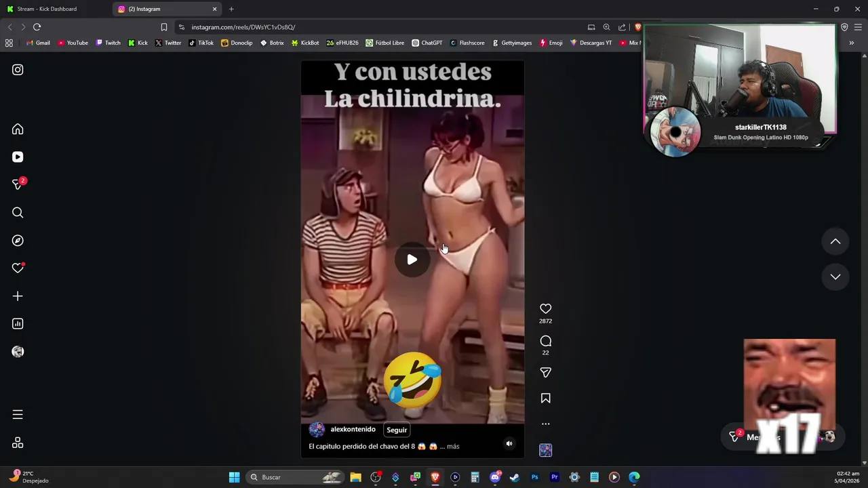Screen dimensions: 868x488
Task: Open the More hamburger menu in sidebar
Action: coord(18,415)
